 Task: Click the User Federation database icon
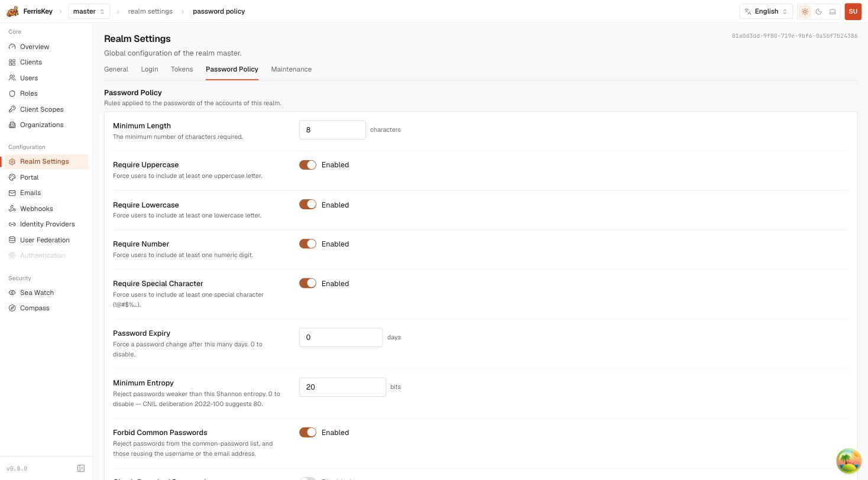(x=12, y=240)
